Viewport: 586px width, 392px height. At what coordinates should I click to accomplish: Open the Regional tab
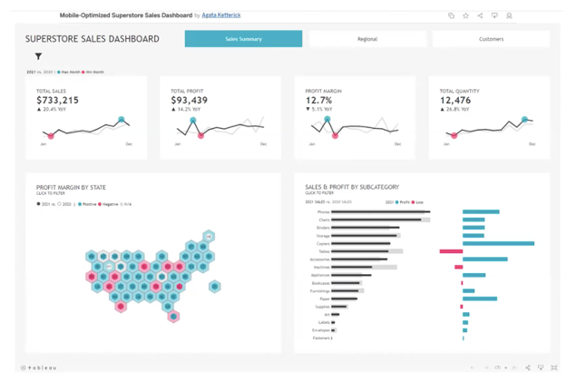click(367, 39)
